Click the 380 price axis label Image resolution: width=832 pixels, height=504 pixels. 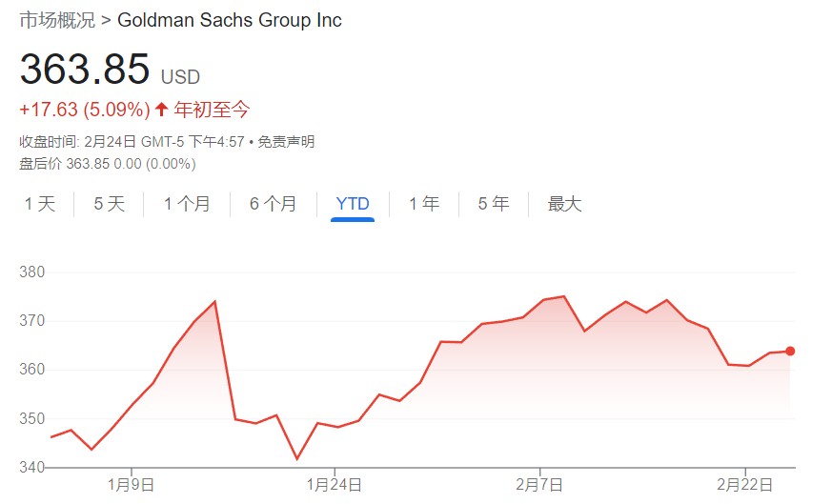click(32, 272)
